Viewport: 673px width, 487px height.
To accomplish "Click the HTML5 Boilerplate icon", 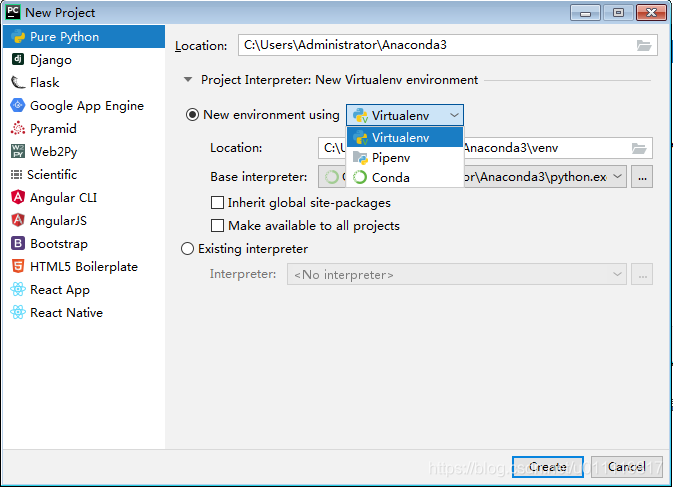I will point(18,266).
